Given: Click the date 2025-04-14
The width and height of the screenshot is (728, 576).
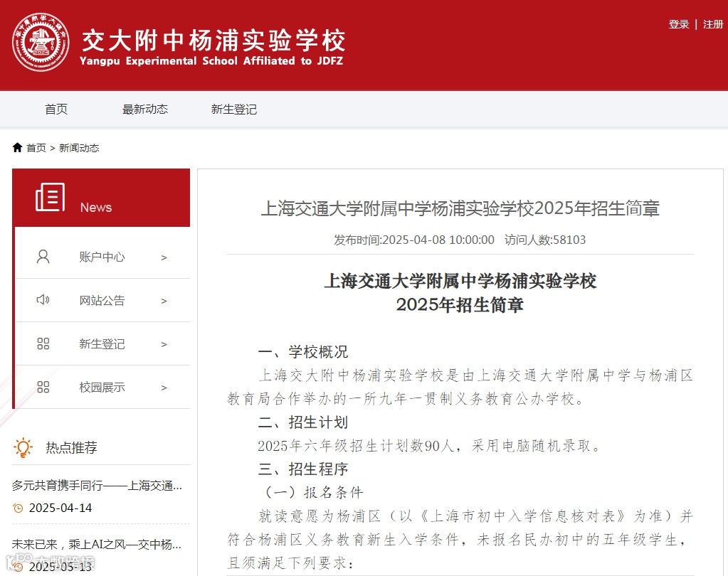Looking at the screenshot, I should (x=60, y=508).
